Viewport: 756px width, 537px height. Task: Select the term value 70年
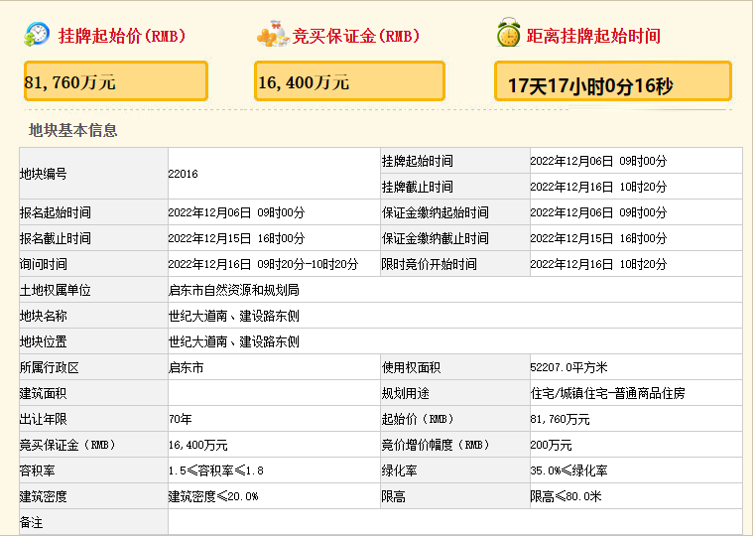tap(180, 419)
